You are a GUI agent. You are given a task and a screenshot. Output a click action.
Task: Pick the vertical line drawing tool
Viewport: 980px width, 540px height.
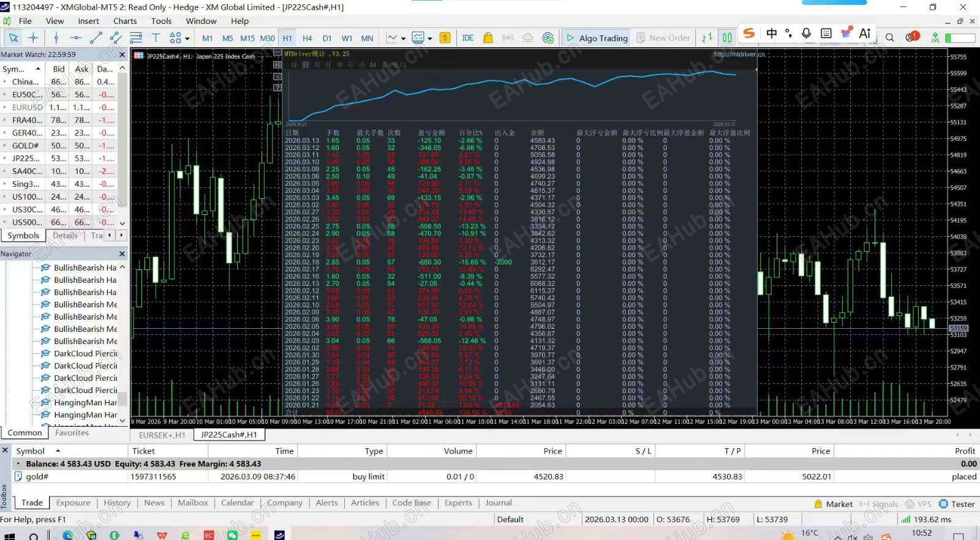click(x=56, y=38)
